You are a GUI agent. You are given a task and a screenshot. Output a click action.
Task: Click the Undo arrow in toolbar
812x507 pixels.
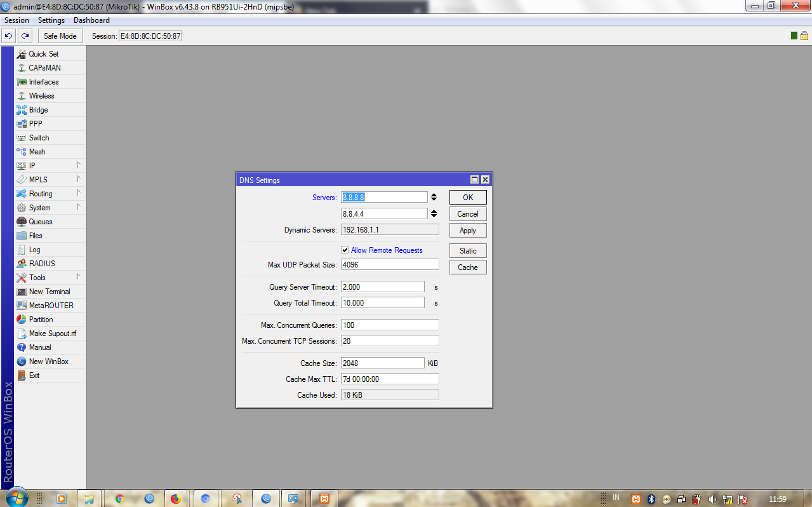tap(9, 36)
